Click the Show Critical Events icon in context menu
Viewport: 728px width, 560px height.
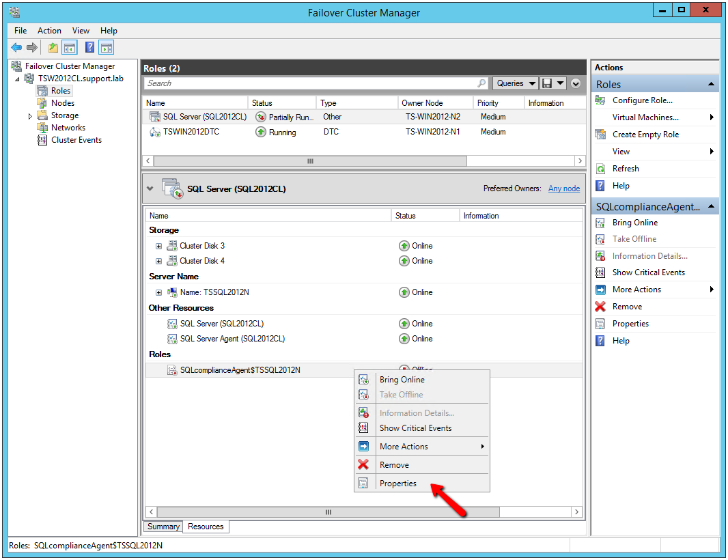click(x=363, y=428)
